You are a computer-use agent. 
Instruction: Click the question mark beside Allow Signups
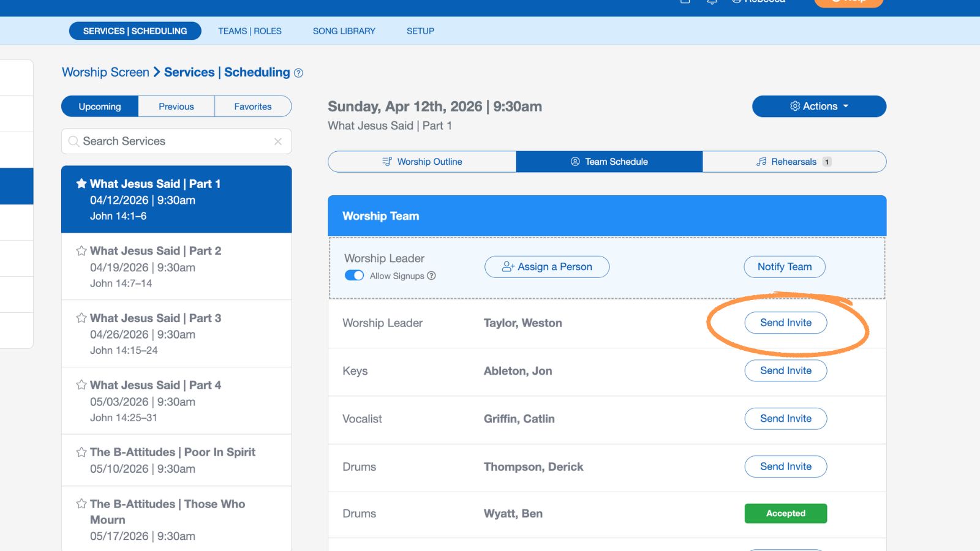coord(431,276)
